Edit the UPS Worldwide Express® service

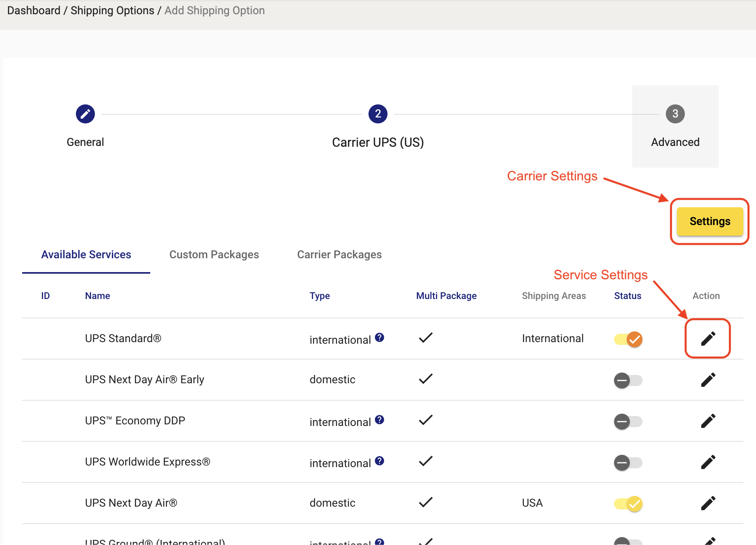tap(708, 462)
